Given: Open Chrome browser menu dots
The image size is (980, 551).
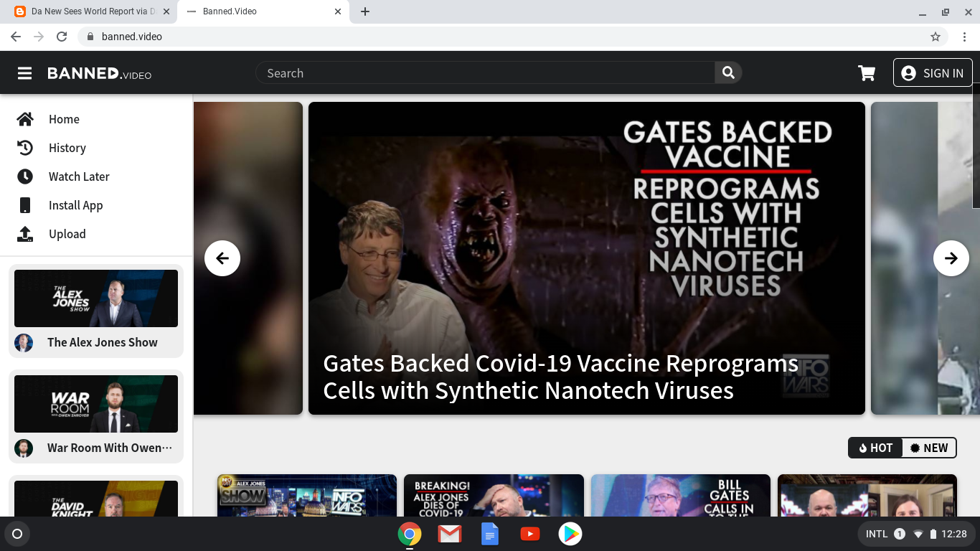Looking at the screenshot, I should pyautogui.click(x=964, y=37).
